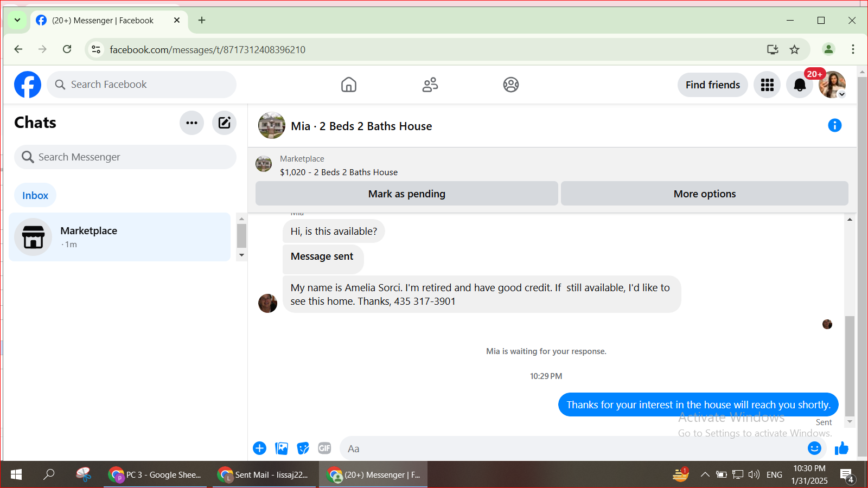This screenshot has height=488, width=868.
Task: Click the Amelia Sorci message bubble
Action: pos(482,294)
